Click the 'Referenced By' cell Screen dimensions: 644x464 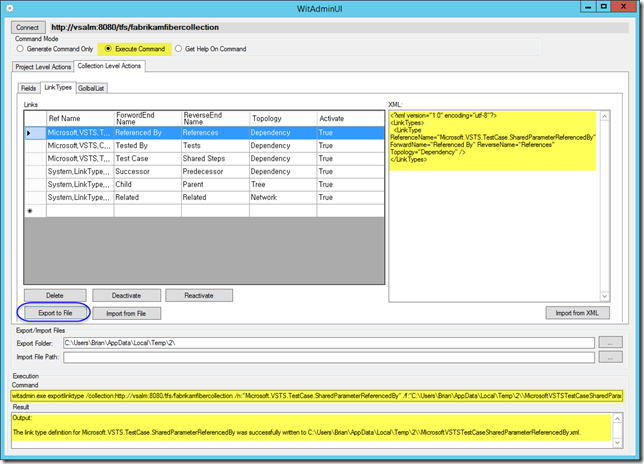click(x=147, y=133)
